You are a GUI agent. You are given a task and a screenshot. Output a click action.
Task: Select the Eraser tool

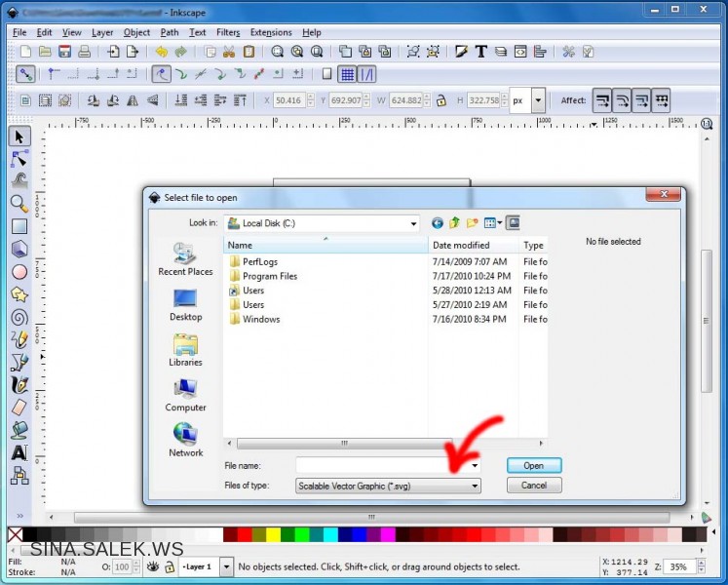point(19,408)
